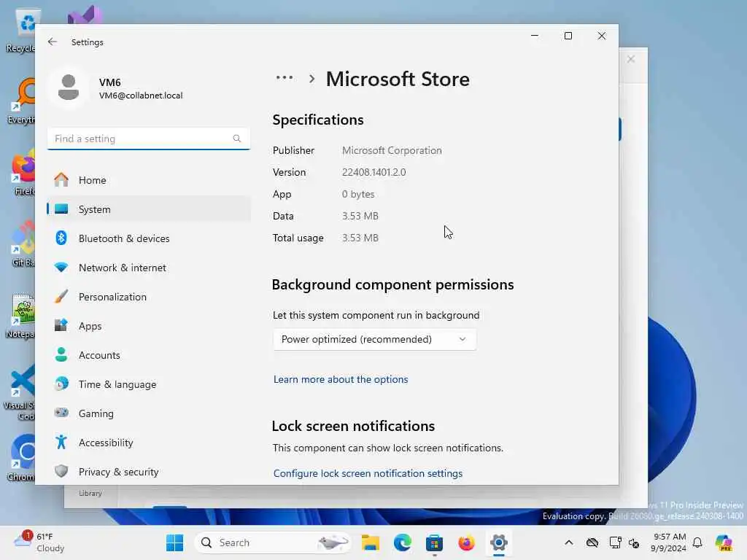Screen dimensions: 747x560
Task: Close the background window behind Settings
Action: pos(631,59)
